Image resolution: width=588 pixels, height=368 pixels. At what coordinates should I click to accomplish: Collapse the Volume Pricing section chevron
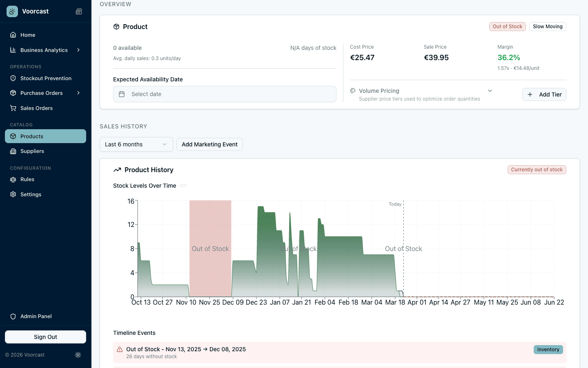point(490,90)
